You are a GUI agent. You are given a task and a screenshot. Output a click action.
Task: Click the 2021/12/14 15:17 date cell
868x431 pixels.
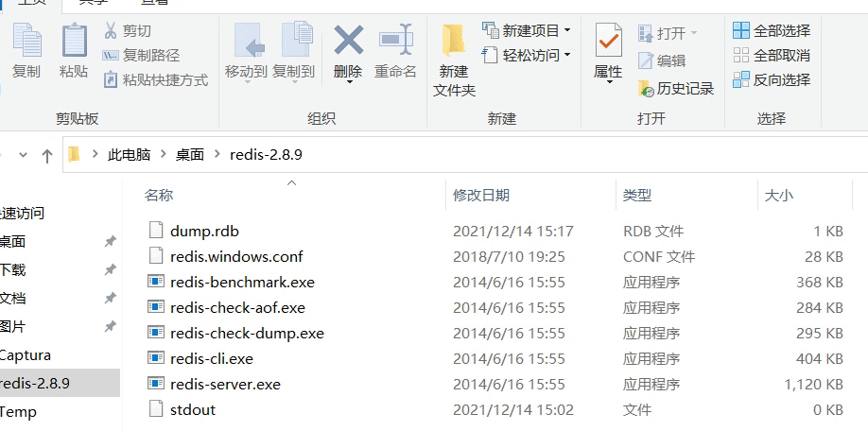[513, 231]
